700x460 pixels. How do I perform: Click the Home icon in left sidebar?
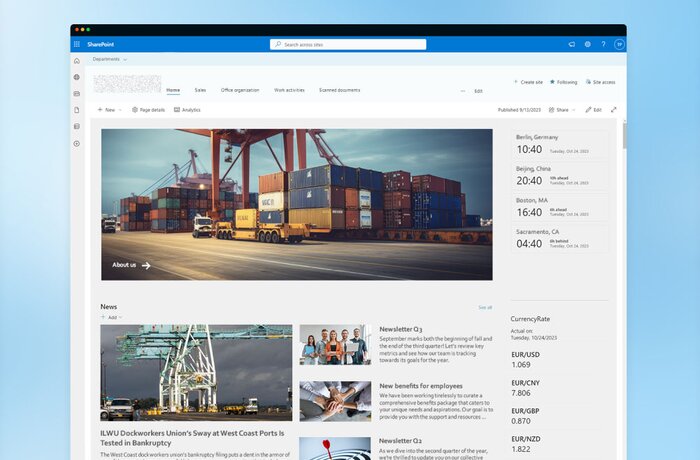[x=77, y=60]
